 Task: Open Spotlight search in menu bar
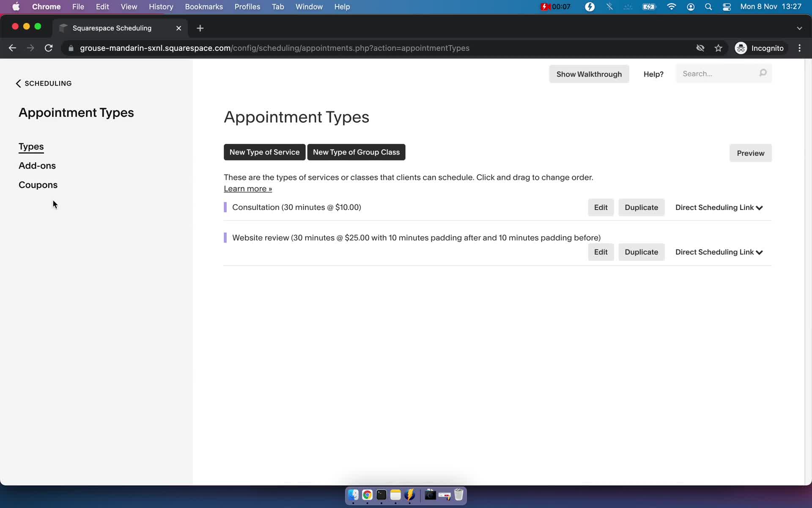tap(708, 7)
